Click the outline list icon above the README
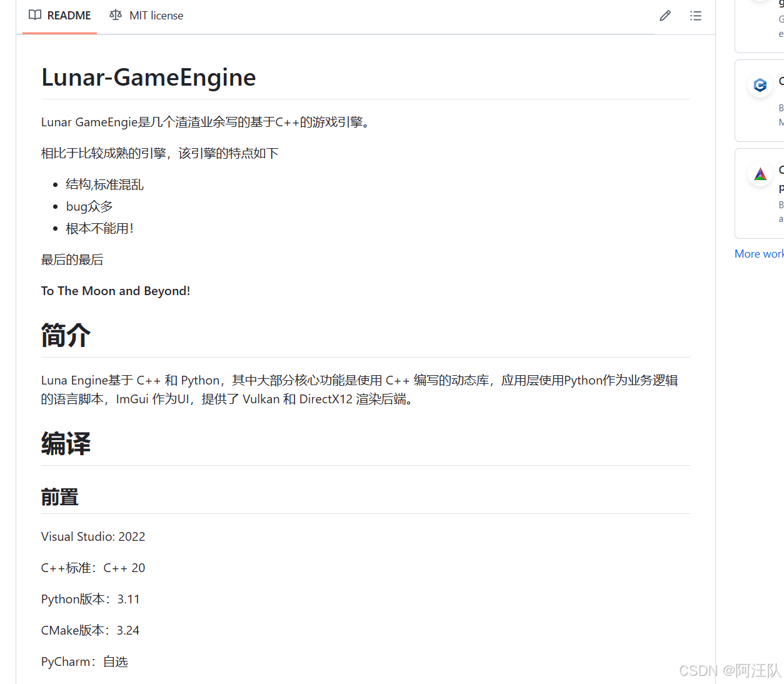Screen dimensions: 784x684 tap(695, 16)
